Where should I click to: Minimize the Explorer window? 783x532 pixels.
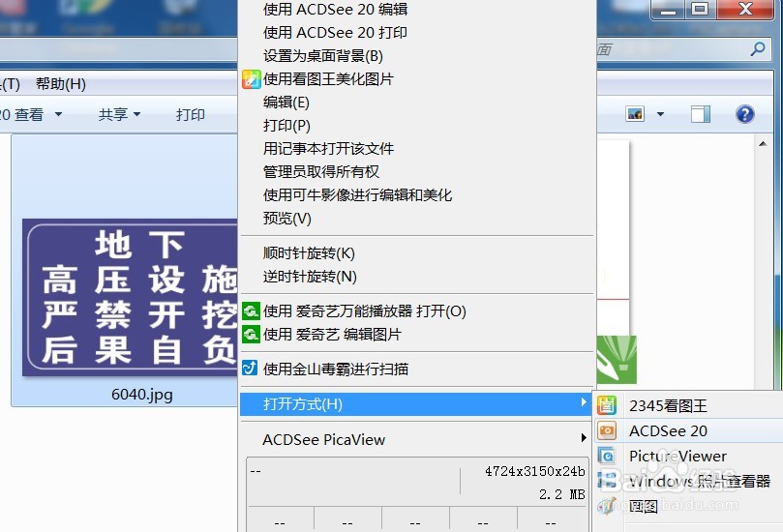pyautogui.click(x=668, y=10)
